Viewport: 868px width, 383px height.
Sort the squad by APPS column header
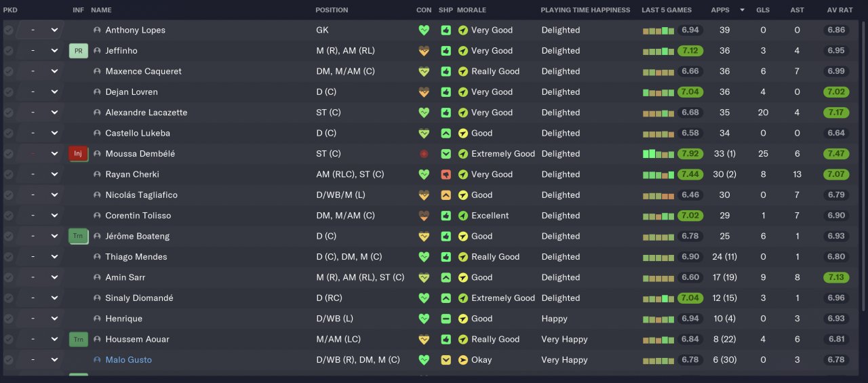point(720,10)
